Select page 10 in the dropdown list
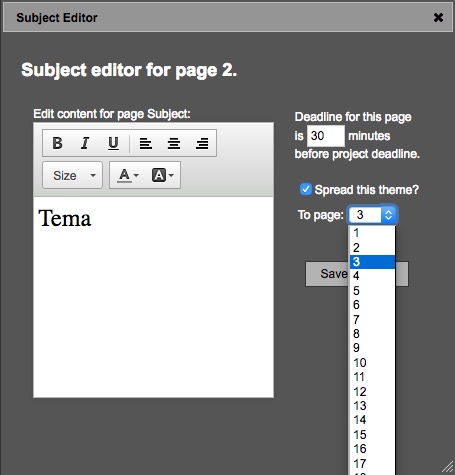 (372, 362)
